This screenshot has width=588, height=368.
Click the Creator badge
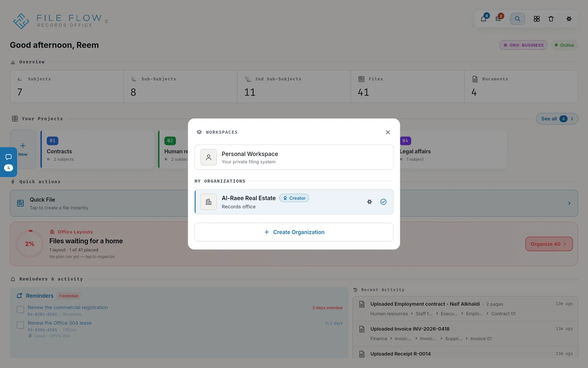(294, 198)
